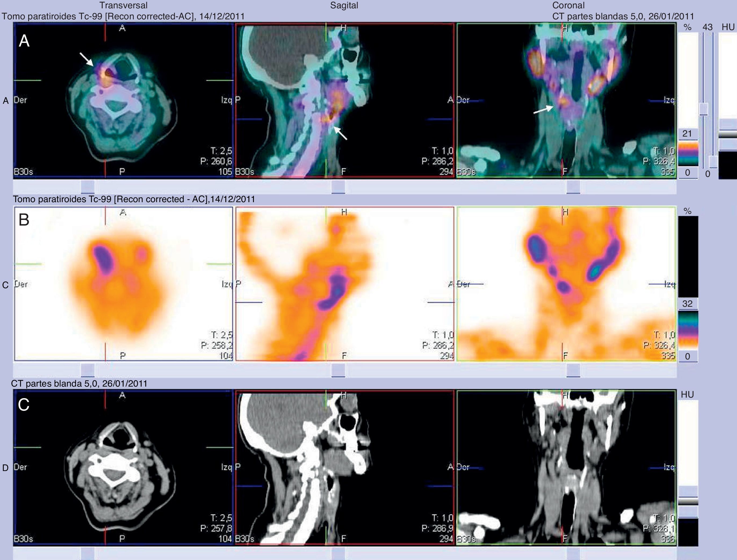Screen dimensions: 737x560
Task: Click the fused transversal slice scroll thumb
Action: point(88,186)
